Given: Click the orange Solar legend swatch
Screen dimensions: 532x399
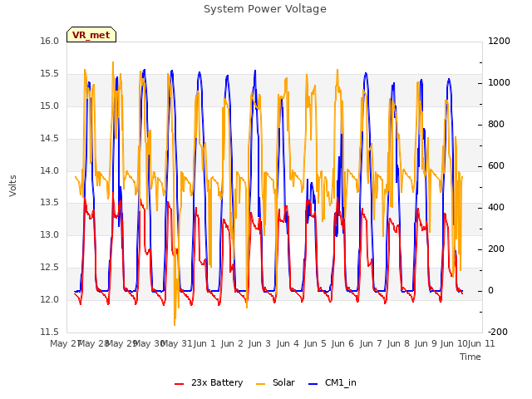Looking at the screenshot, I should (260, 384).
